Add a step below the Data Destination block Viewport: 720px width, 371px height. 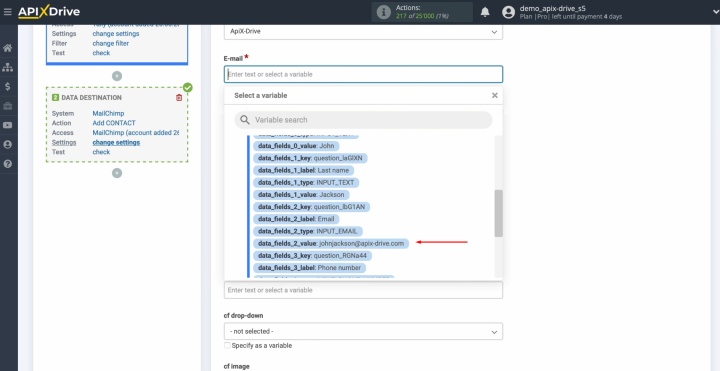point(117,173)
